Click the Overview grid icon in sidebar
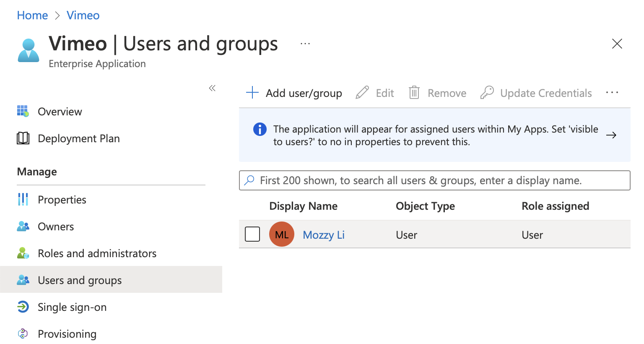The width and height of the screenshot is (644, 344). 23,111
